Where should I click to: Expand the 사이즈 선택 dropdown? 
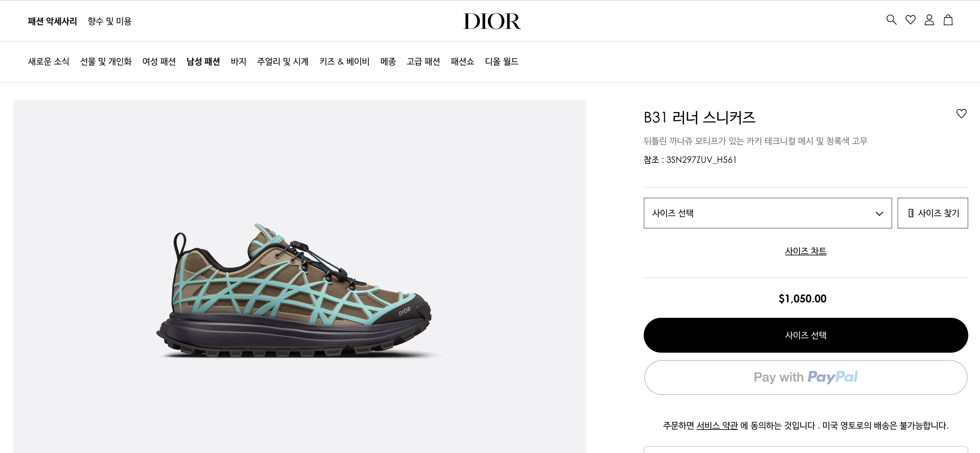pyautogui.click(x=767, y=213)
